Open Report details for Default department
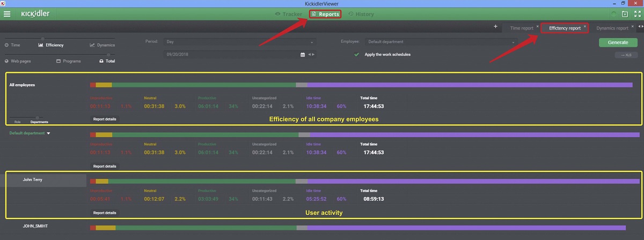This screenshot has width=644, height=240. 105,166
